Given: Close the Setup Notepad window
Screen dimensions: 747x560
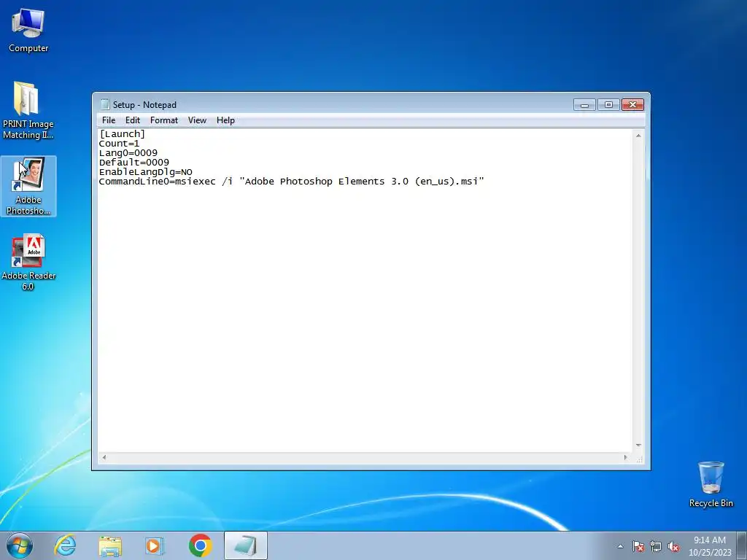Looking at the screenshot, I should (632, 105).
